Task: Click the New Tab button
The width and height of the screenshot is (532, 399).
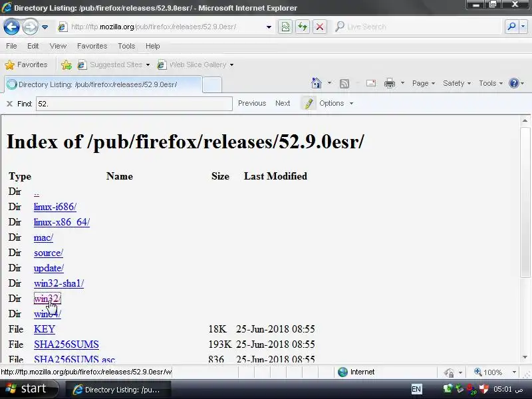Action: click(212, 84)
